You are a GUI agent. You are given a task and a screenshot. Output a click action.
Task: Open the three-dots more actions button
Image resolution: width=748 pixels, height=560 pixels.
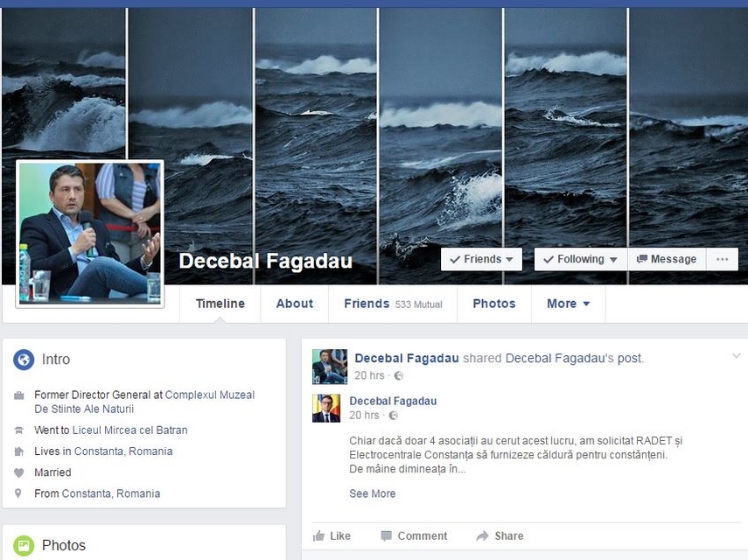(722, 259)
